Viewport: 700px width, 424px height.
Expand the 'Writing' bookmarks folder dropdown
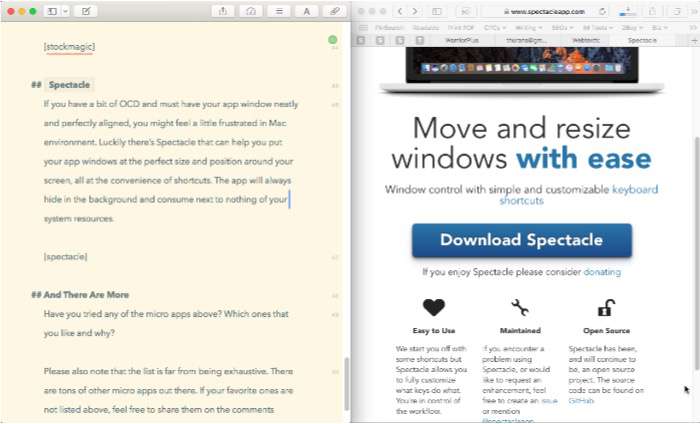point(529,28)
